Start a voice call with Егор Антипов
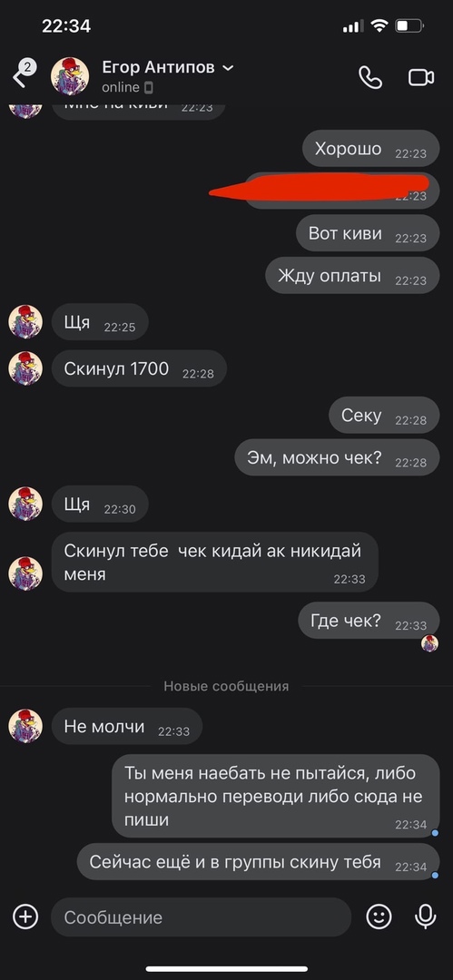 point(369,77)
